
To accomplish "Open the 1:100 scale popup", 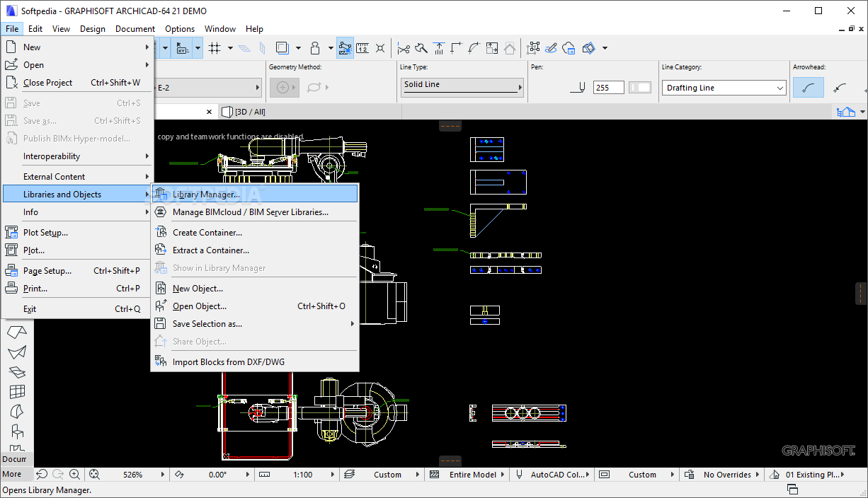I will (x=334, y=475).
